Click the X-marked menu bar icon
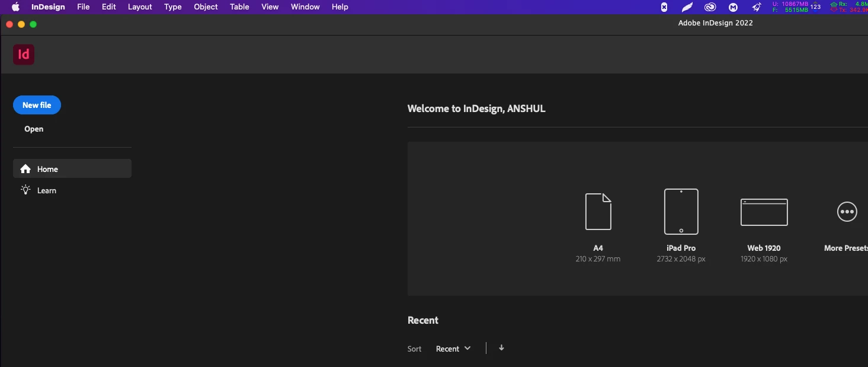The image size is (868, 367). click(x=664, y=7)
